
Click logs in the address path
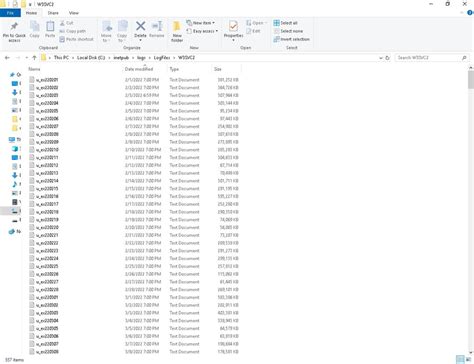[x=141, y=58]
